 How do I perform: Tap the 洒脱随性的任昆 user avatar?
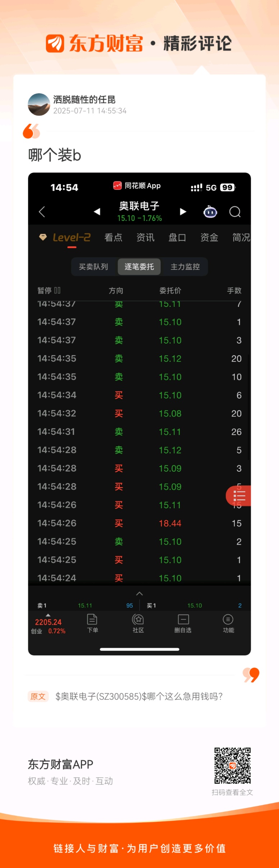click(x=39, y=105)
